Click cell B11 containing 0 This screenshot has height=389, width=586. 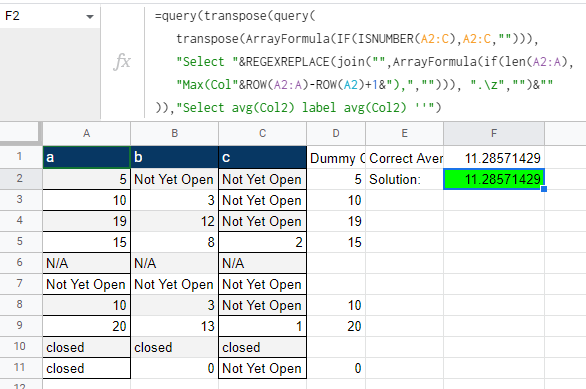[175, 368]
